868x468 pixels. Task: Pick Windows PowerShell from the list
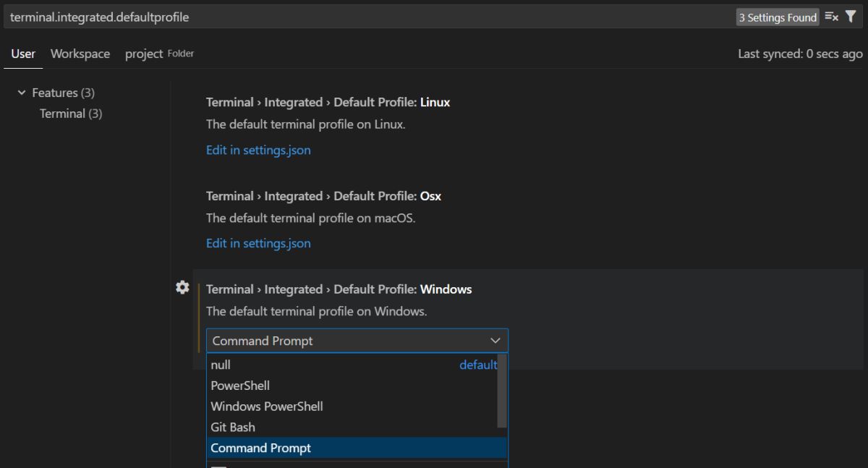pos(267,407)
